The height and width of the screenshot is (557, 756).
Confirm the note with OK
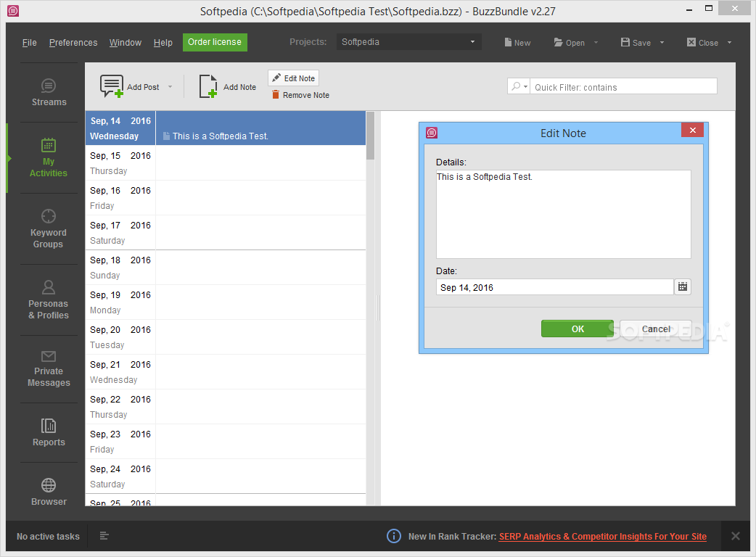pyautogui.click(x=577, y=329)
